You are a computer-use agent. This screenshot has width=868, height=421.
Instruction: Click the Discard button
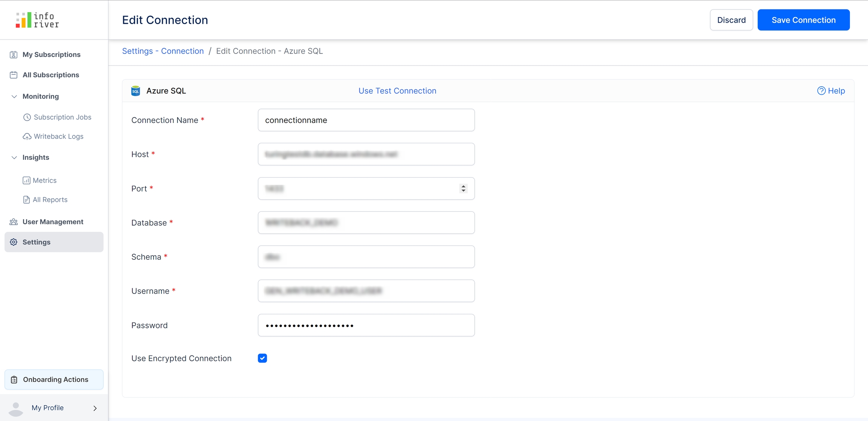(x=731, y=20)
